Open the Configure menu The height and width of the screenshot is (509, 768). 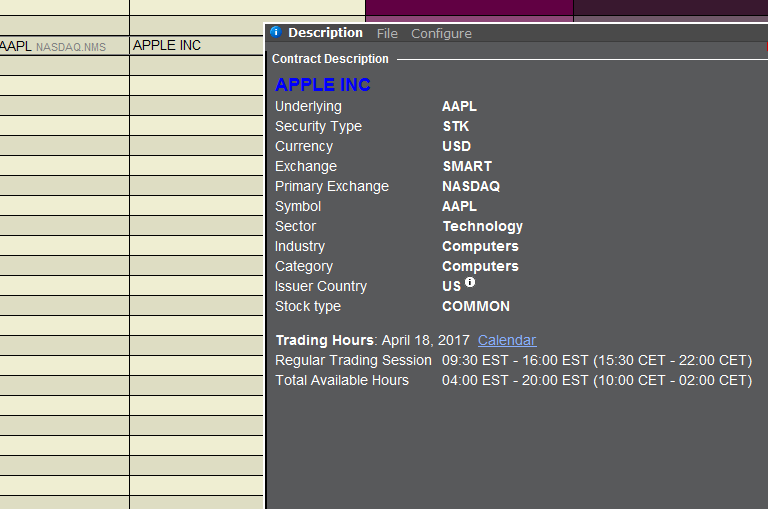pos(441,33)
